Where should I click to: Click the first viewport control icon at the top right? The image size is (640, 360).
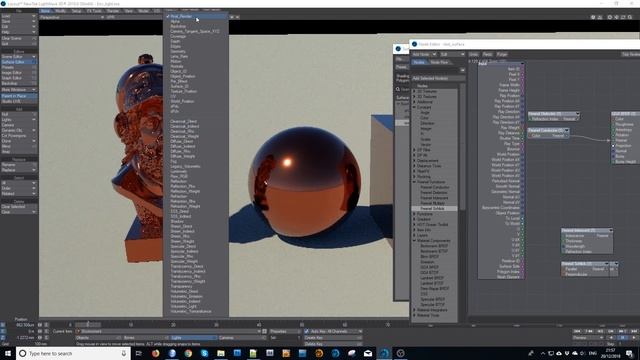[x=593, y=17]
